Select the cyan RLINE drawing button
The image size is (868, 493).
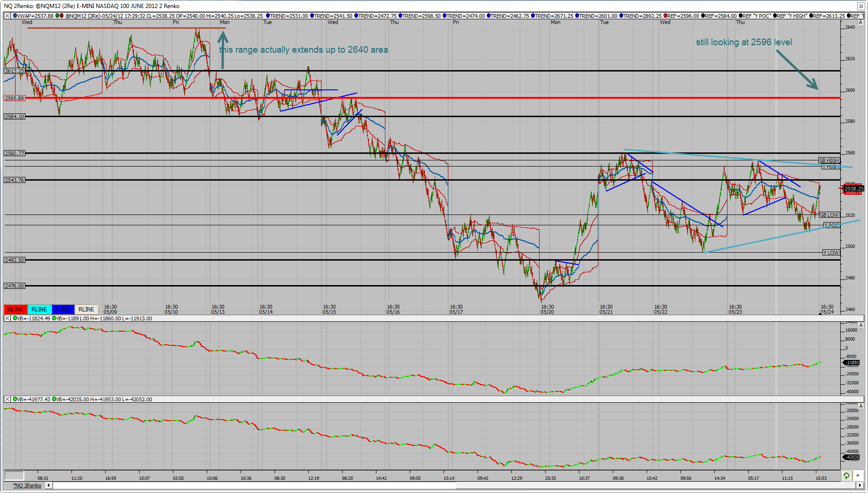point(39,310)
